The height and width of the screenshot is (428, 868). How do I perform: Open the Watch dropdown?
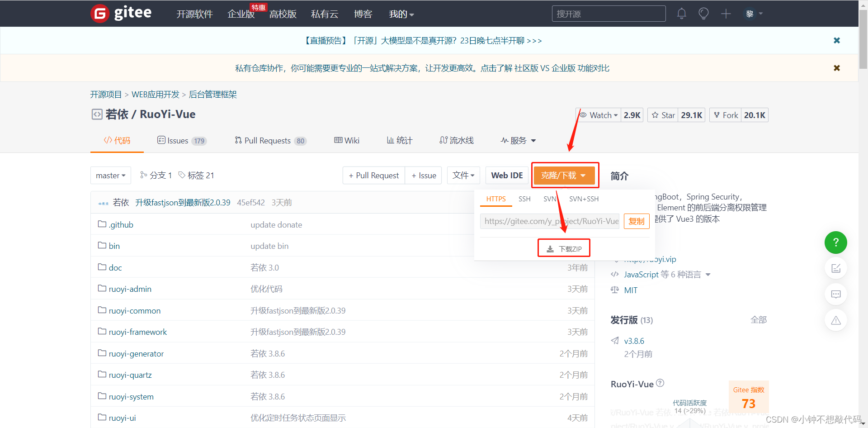point(599,115)
